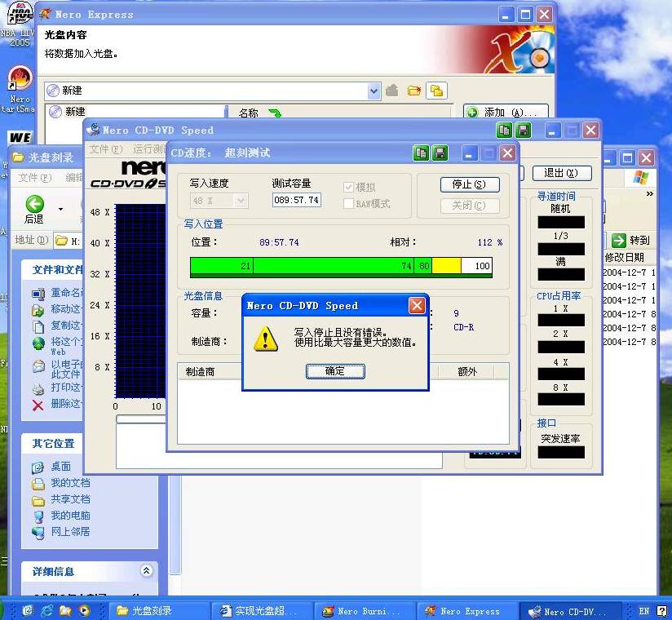Click EN language indicator in taskbar

pos(643,611)
